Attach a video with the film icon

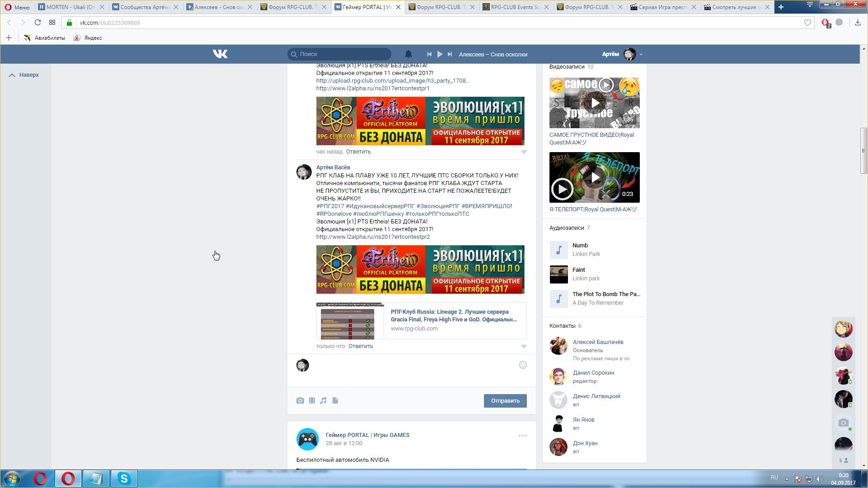[x=312, y=400]
